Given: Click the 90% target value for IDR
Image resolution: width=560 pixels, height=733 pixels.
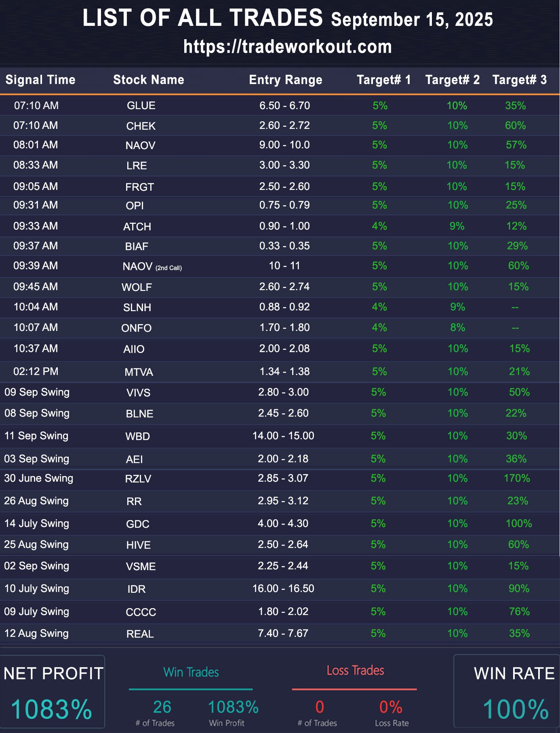Looking at the screenshot, I should [x=519, y=588].
